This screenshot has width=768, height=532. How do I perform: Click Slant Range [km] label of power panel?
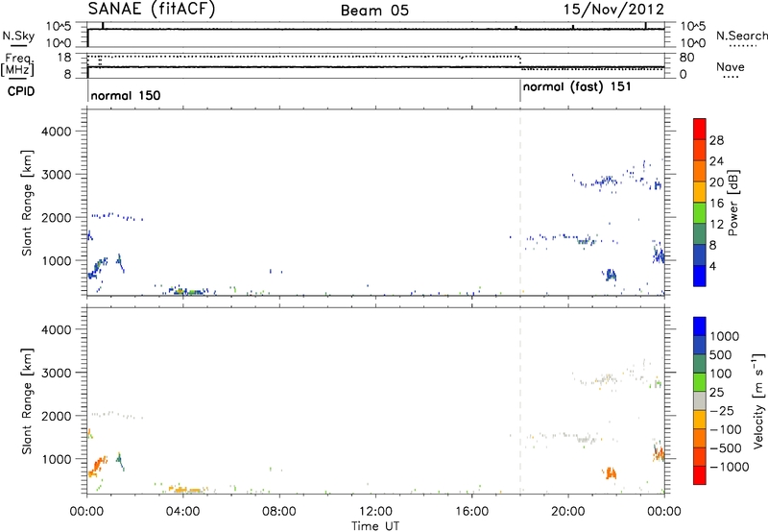coord(27,203)
